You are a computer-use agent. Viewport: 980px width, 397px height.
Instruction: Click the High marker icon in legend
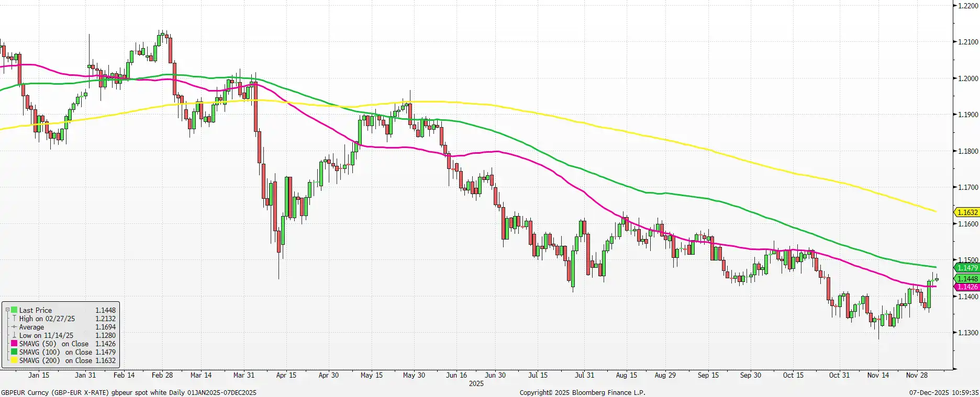[x=14, y=318]
